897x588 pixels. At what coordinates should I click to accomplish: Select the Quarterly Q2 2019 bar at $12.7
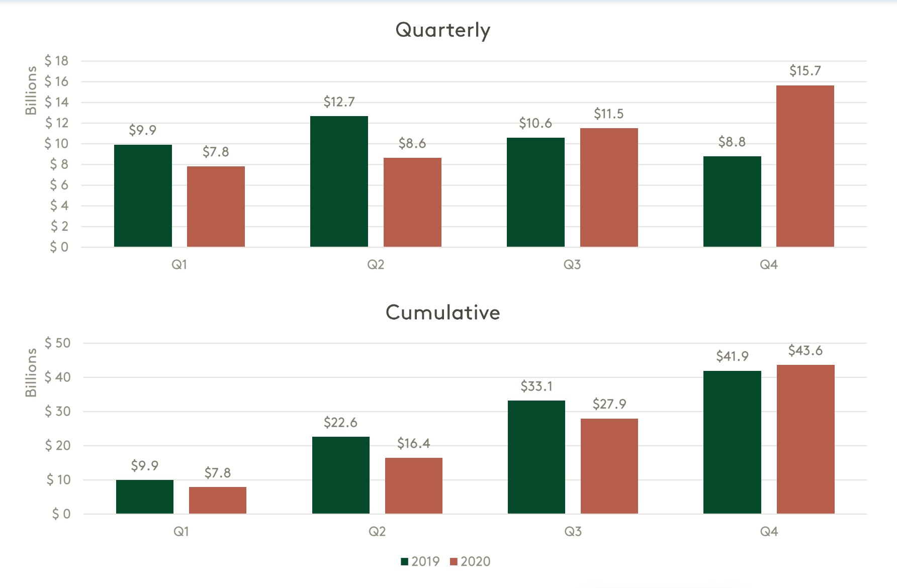(x=339, y=181)
